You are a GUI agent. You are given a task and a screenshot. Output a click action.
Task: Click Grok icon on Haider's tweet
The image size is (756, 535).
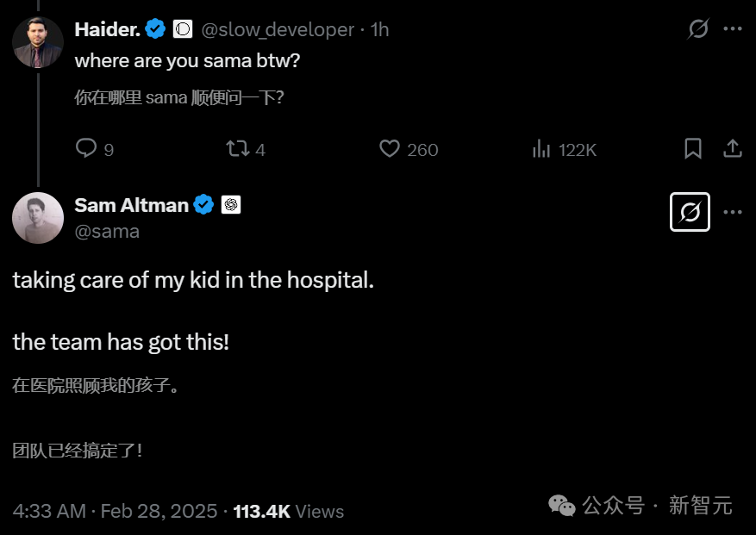click(x=698, y=29)
